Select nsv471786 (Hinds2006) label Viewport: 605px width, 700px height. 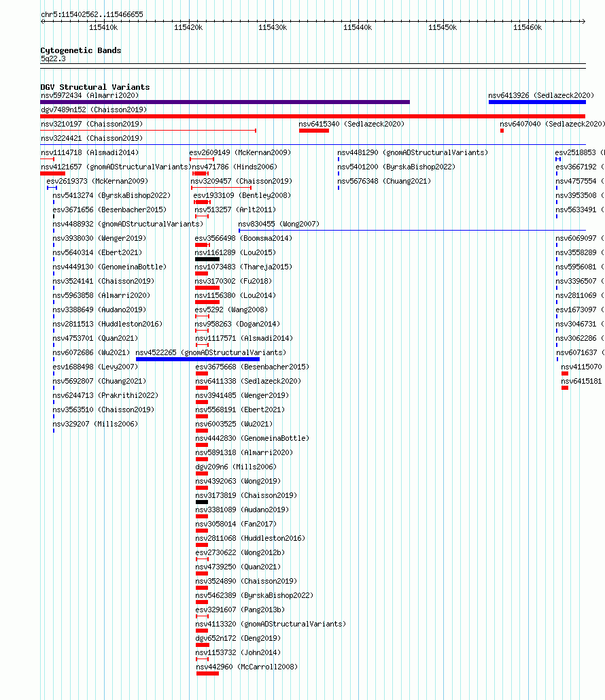[x=235, y=167]
